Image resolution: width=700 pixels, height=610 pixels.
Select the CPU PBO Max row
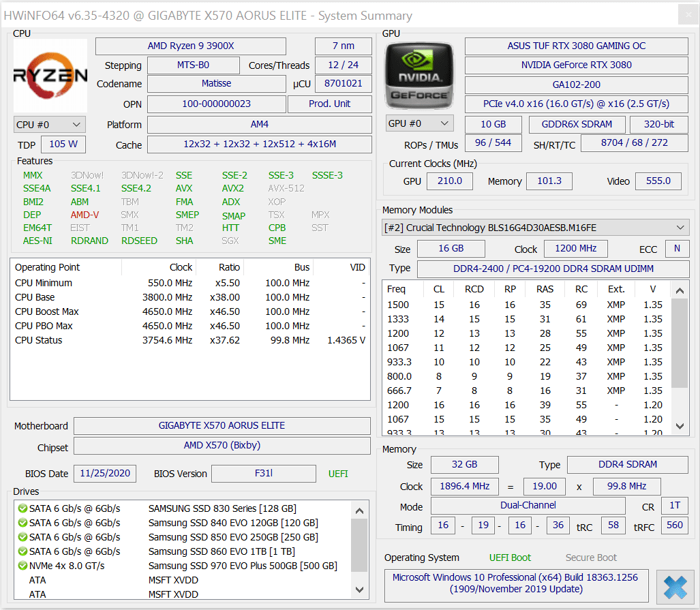coord(190,326)
